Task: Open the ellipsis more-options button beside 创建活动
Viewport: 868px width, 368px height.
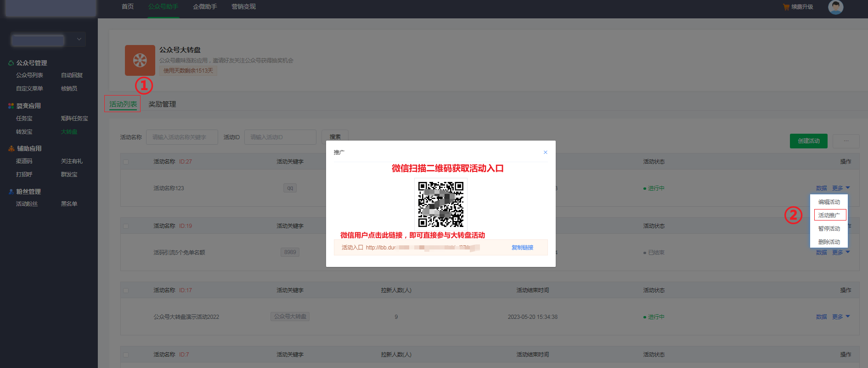Action: [x=846, y=141]
